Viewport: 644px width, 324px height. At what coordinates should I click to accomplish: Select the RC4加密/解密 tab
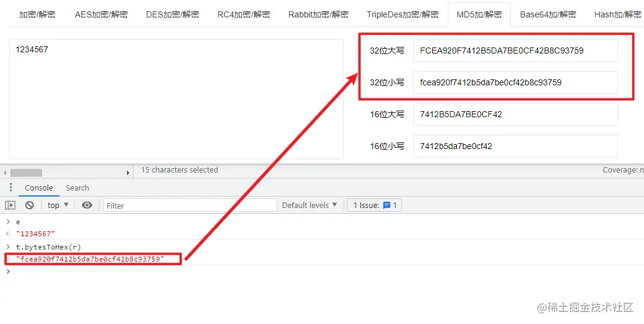tap(244, 15)
